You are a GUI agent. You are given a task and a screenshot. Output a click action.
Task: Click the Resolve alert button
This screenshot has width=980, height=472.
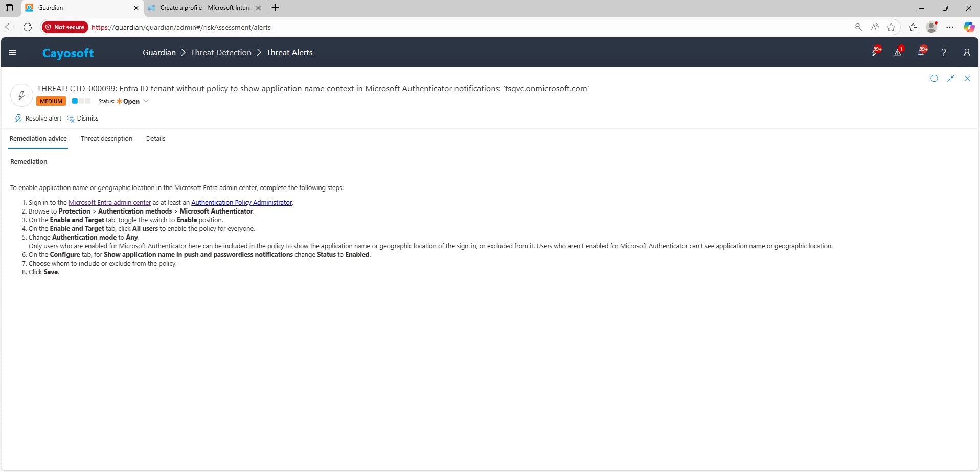(x=38, y=119)
